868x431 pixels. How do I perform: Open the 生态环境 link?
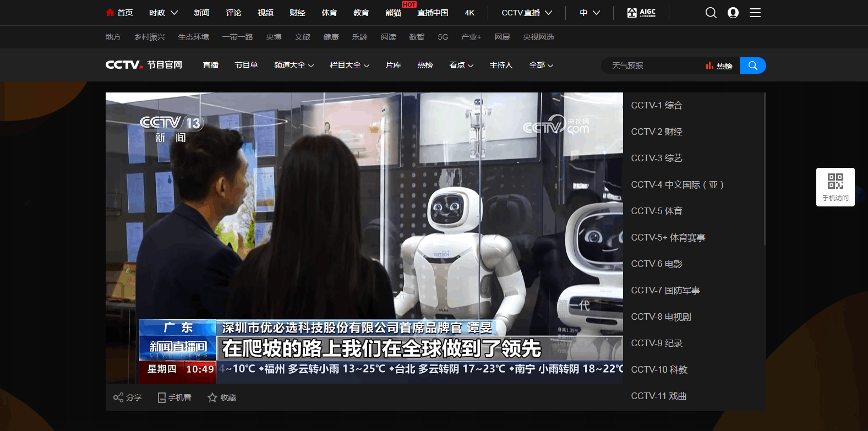(x=193, y=37)
